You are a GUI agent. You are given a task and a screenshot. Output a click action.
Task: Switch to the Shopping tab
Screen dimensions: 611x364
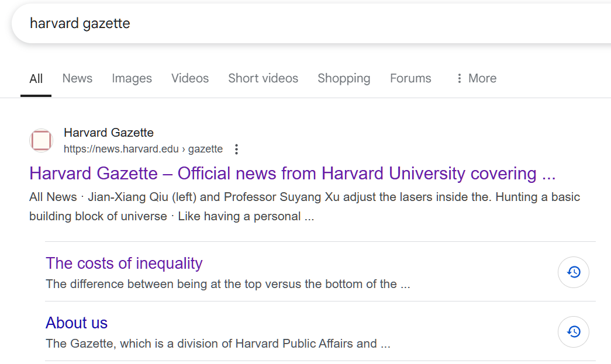[344, 78]
